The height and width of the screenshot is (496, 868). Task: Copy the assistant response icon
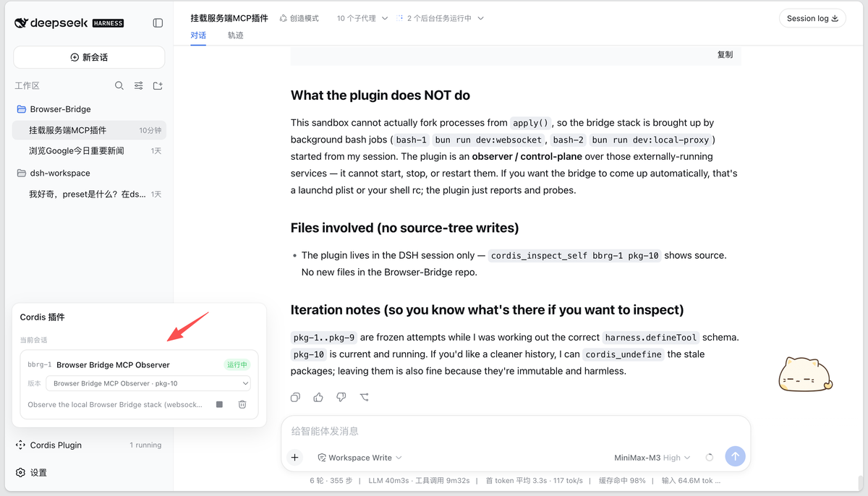(295, 397)
